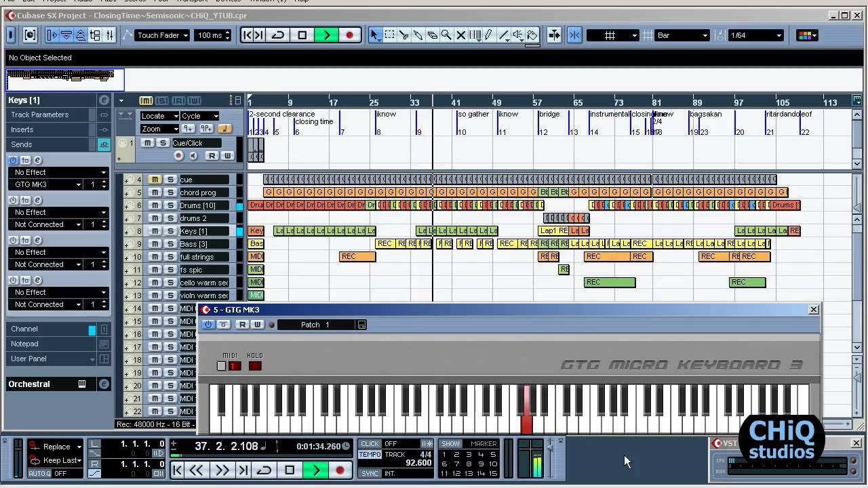Mute the cue track
The image size is (868, 488).
click(155, 180)
